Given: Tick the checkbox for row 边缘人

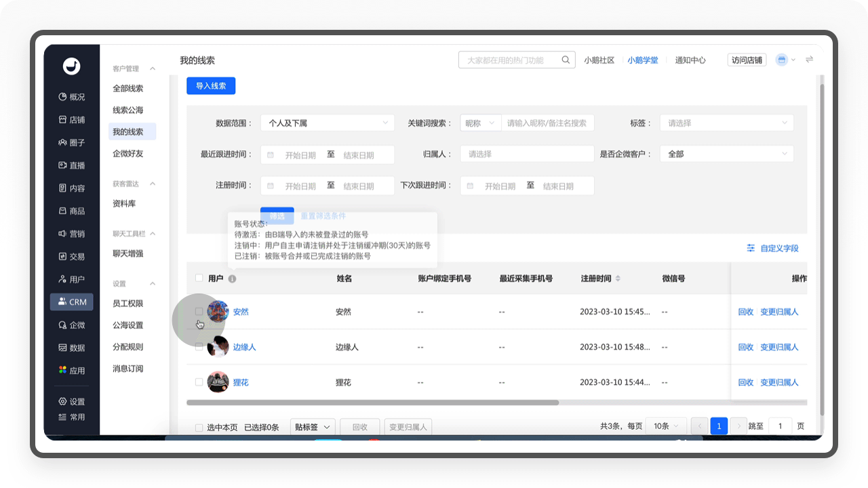Looking at the screenshot, I should [x=199, y=347].
